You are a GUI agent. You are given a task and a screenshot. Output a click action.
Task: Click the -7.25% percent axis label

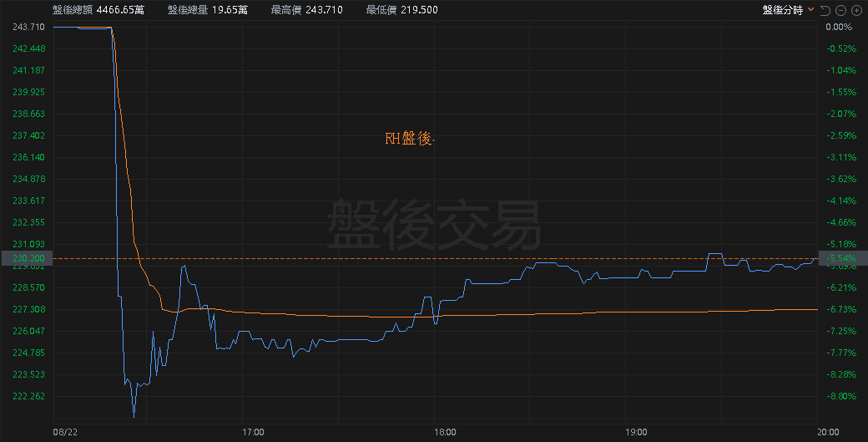point(841,331)
